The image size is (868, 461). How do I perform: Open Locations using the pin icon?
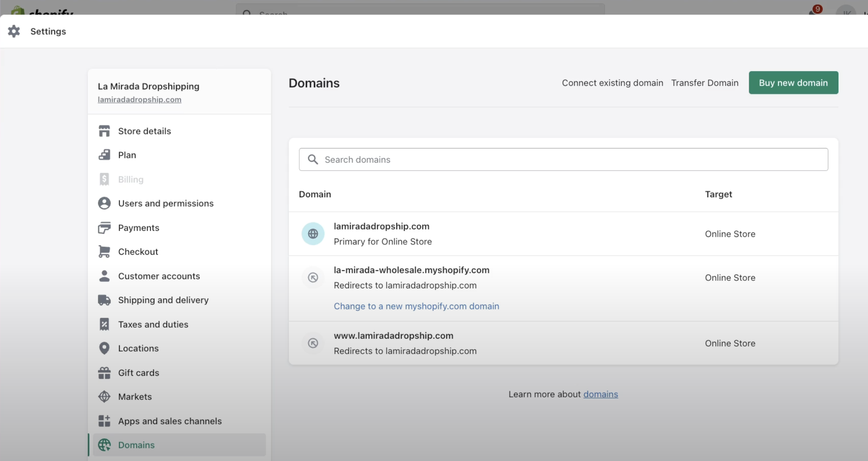[x=104, y=348]
